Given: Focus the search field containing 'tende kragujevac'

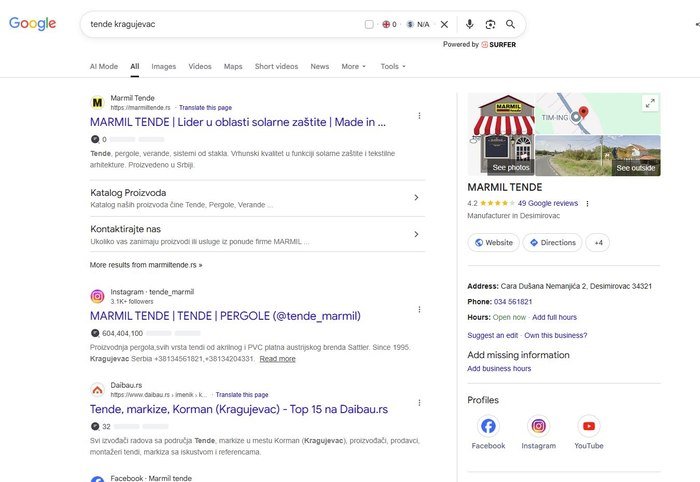Looking at the screenshot, I should pos(223,24).
